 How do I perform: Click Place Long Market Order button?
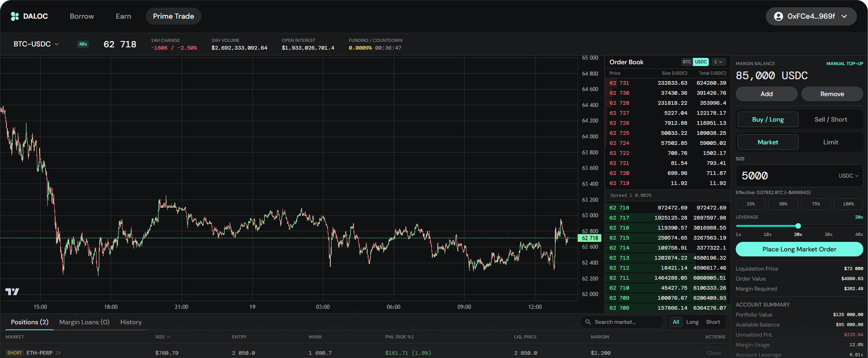tap(799, 250)
